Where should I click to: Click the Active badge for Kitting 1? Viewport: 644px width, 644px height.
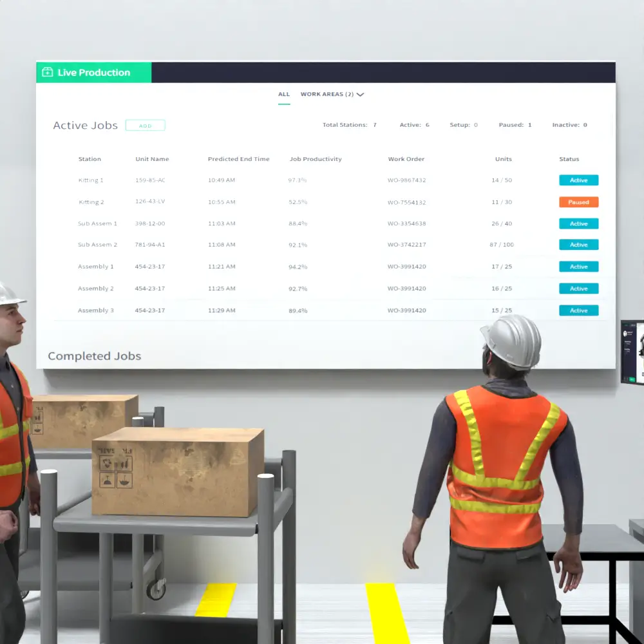point(578,180)
